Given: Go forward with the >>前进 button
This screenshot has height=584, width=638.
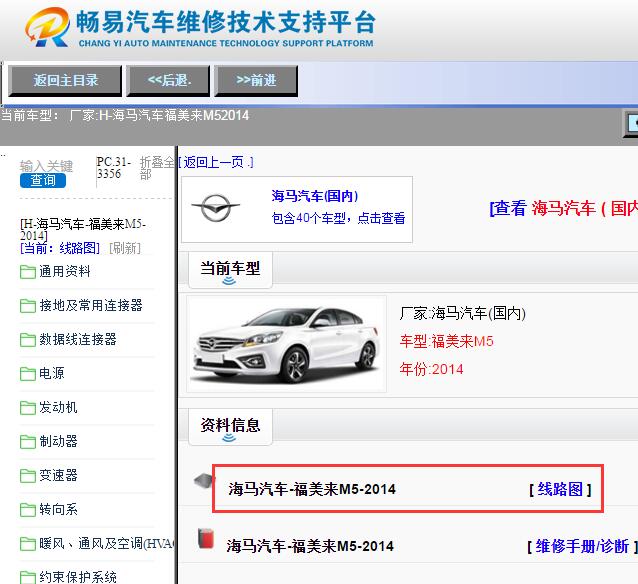Looking at the screenshot, I should 256,81.
